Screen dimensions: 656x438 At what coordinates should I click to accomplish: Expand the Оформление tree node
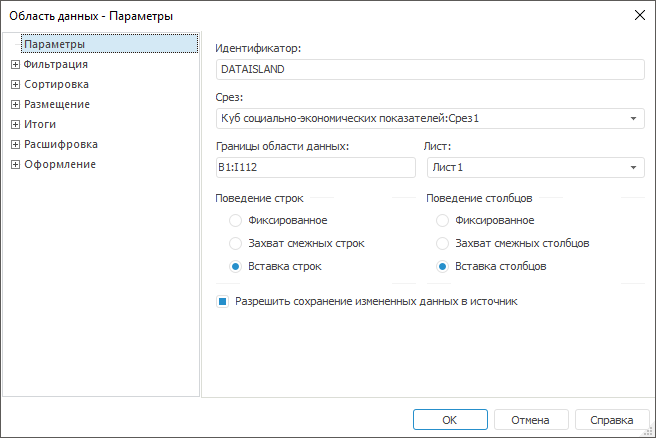[15, 164]
